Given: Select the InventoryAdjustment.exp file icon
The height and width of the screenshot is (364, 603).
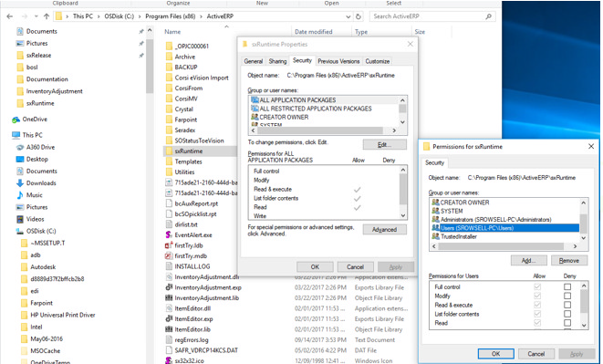Looking at the screenshot, I should click(x=169, y=287).
